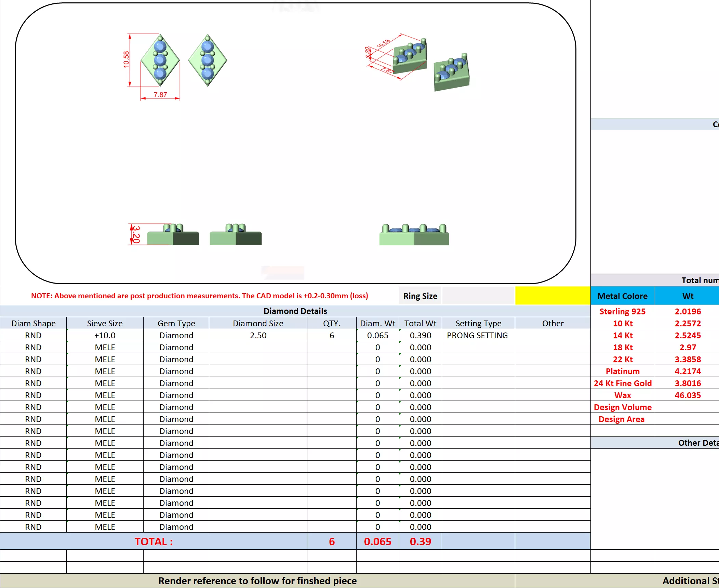Click the perspective 3D render with dimensions
The image size is (719, 588).
click(410, 56)
